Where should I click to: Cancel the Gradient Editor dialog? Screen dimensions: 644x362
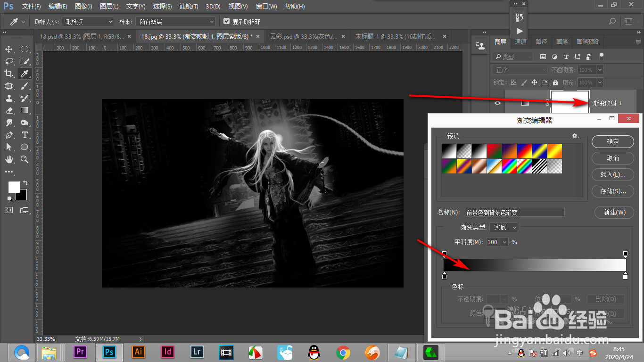point(613,158)
